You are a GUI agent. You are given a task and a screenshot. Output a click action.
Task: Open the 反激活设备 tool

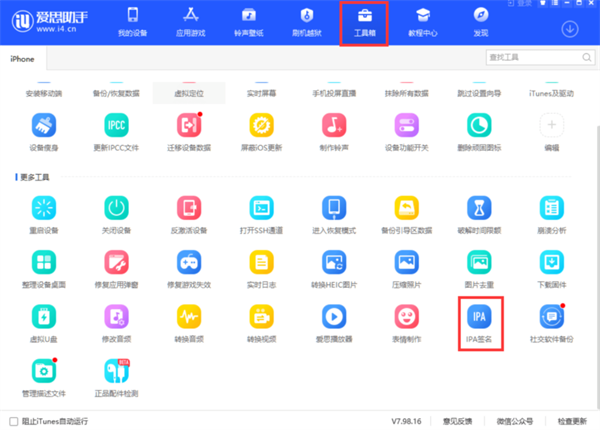point(189,208)
